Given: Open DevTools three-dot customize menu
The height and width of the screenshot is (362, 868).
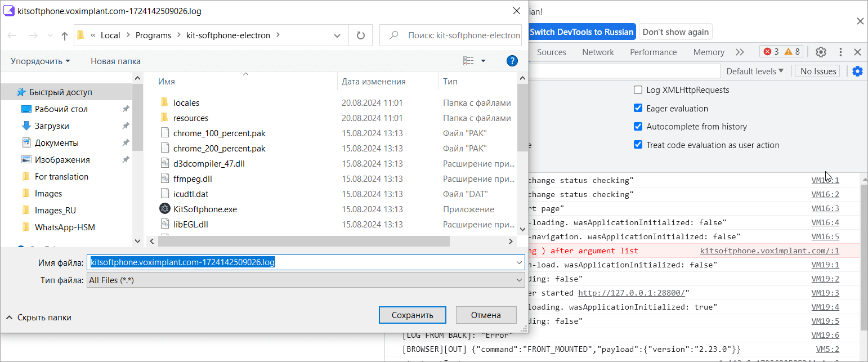Looking at the screenshot, I should [x=840, y=52].
